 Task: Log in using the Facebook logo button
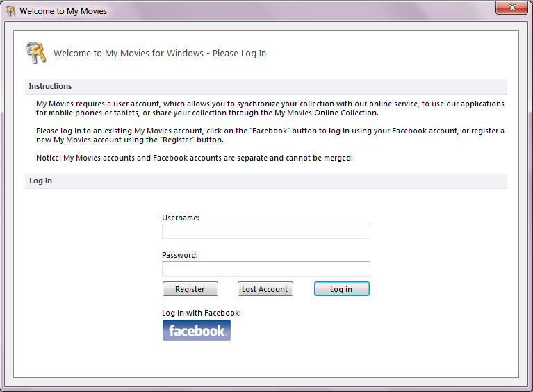197,331
